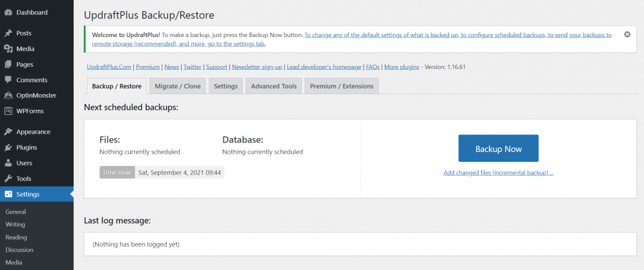Open General settings submenu
The height and width of the screenshot is (270, 644).
coord(16,212)
